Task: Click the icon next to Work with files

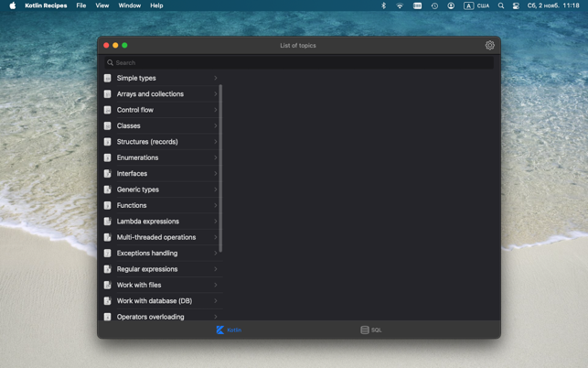Action: point(108,285)
